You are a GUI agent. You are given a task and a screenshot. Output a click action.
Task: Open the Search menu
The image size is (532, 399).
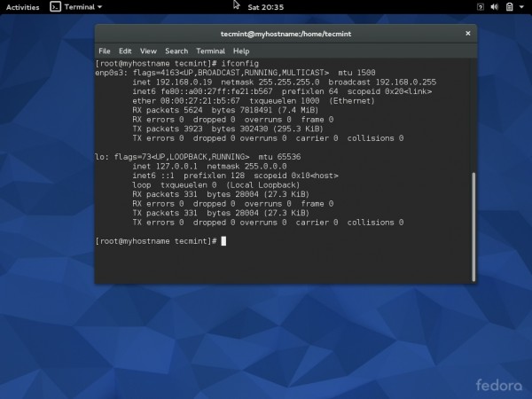(x=176, y=51)
